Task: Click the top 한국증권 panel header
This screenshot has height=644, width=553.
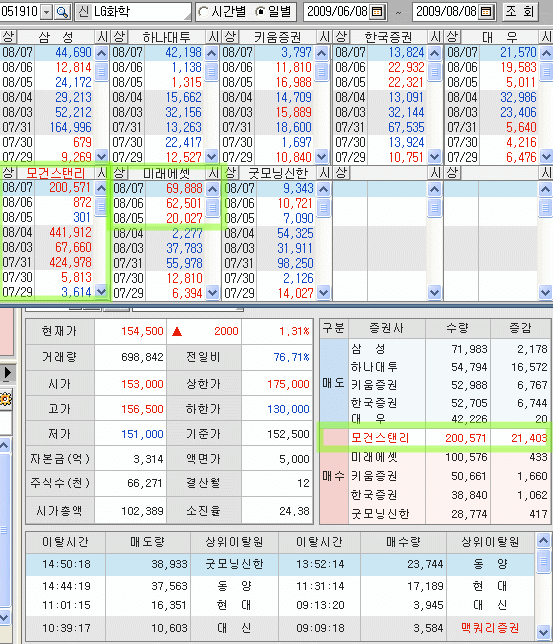Action: (x=388, y=37)
